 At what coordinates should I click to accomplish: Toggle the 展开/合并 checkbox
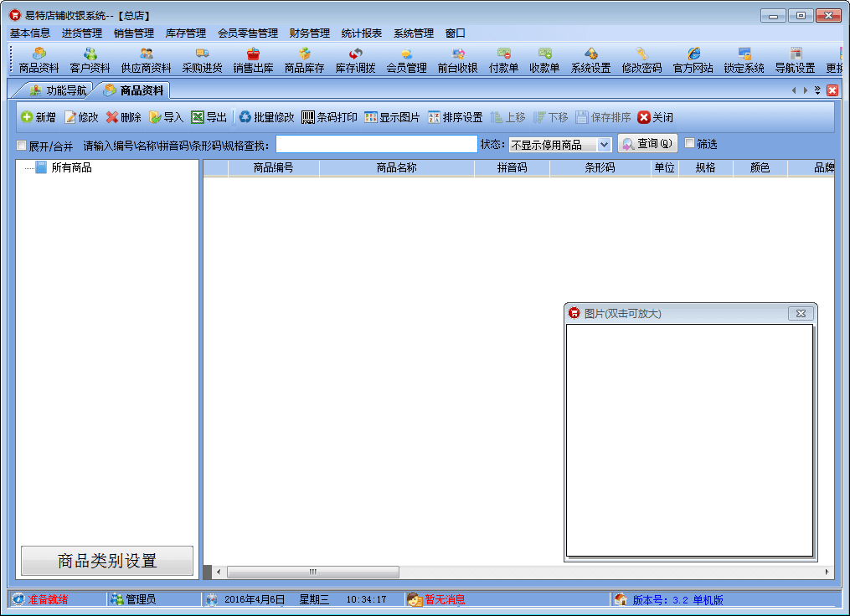point(22,146)
